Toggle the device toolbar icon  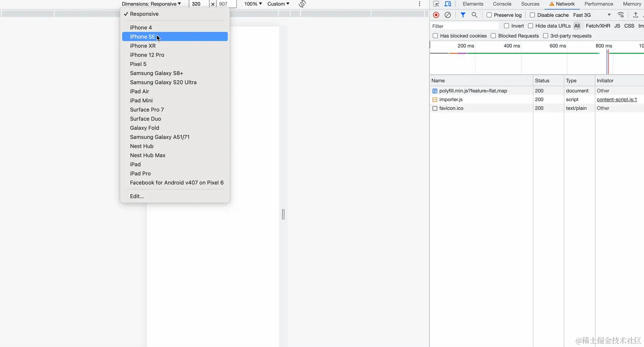click(448, 4)
